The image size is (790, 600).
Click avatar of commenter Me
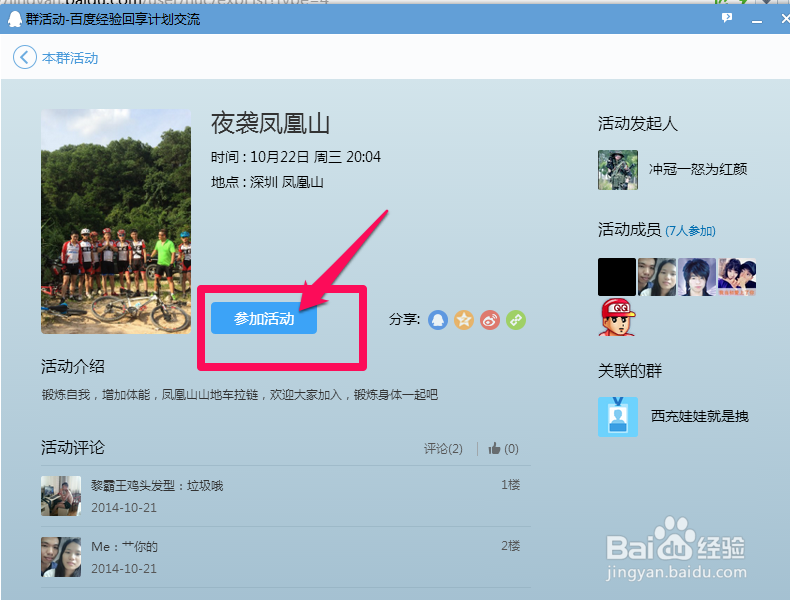coord(61,557)
